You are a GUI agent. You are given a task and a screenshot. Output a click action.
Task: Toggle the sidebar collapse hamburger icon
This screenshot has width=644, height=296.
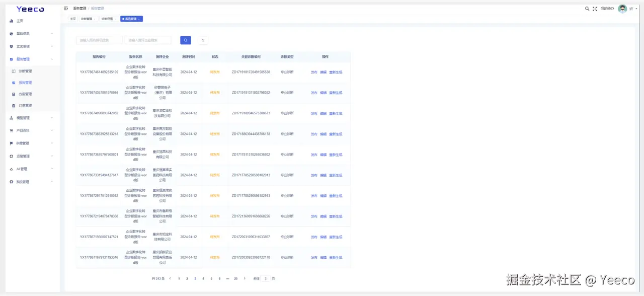[66, 9]
